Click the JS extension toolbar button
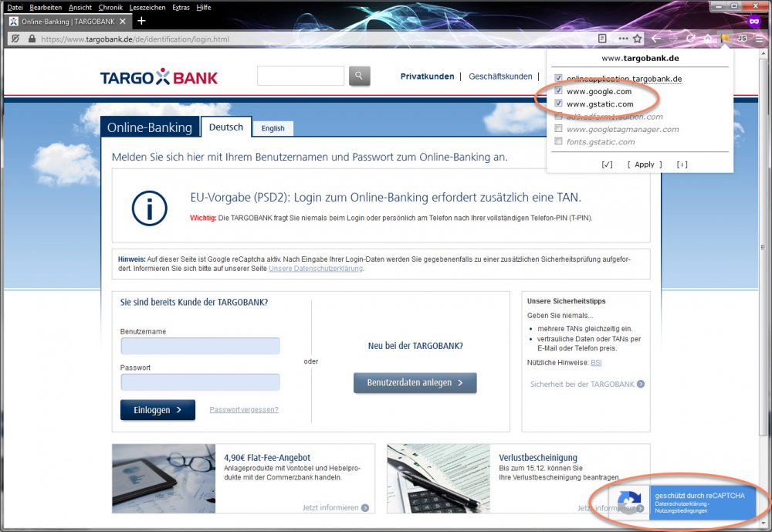 742,39
